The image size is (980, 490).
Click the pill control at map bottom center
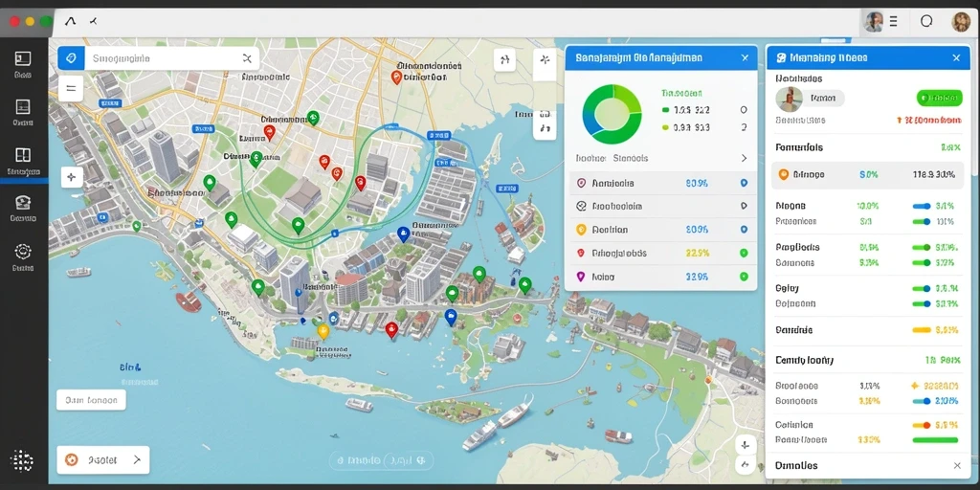[x=381, y=460]
